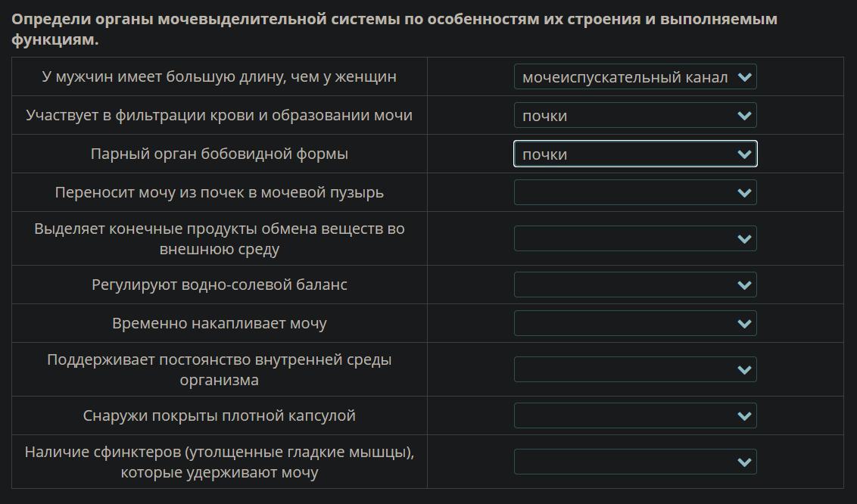Click label "Переносит мочу из почек в мочевой пузырь"
The width and height of the screenshot is (857, 504).
coord(219,193)
